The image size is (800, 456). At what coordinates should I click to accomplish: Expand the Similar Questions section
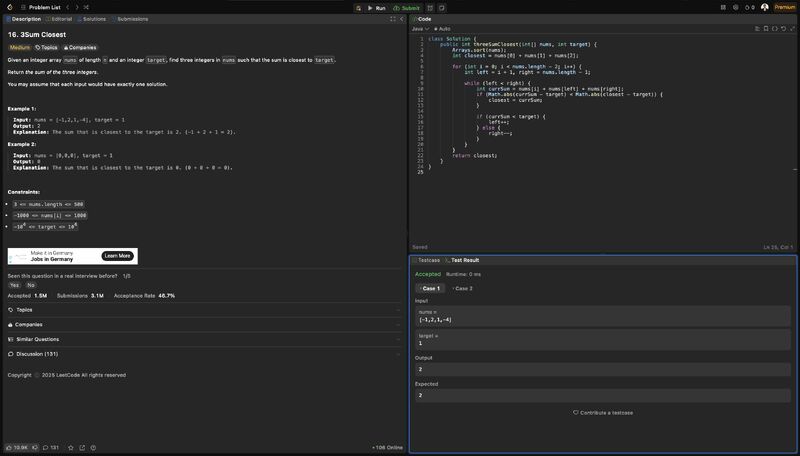[37, 339]
